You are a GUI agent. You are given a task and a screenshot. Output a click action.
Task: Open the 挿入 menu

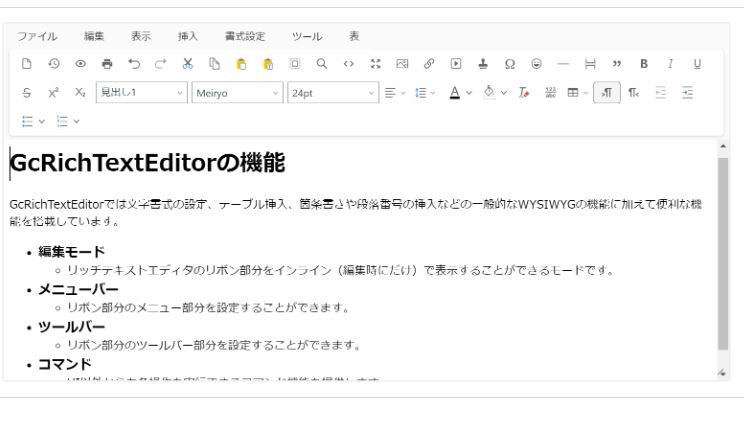click(x=188, y=36)
